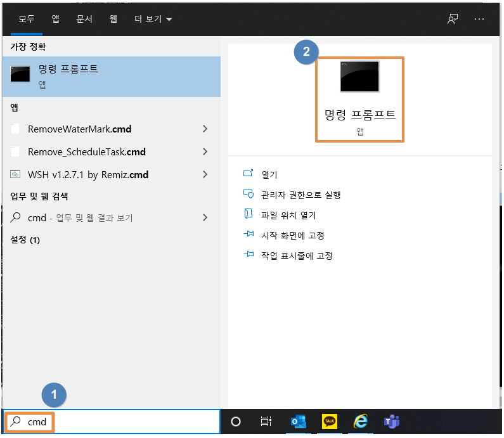The image size is (504, 438).
Task: Click the Cortana circle icon on taskbar
Action: point(236,422)
